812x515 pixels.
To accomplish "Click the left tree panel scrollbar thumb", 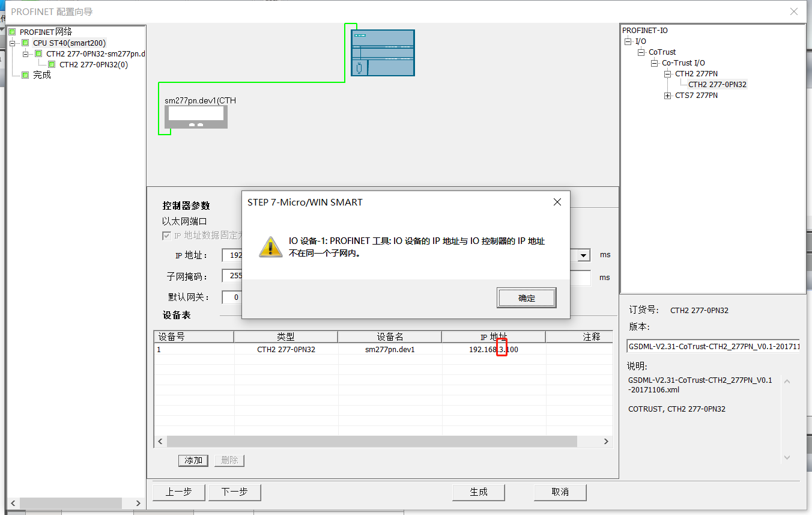I will pyautogui.click(x=71, y=503).
